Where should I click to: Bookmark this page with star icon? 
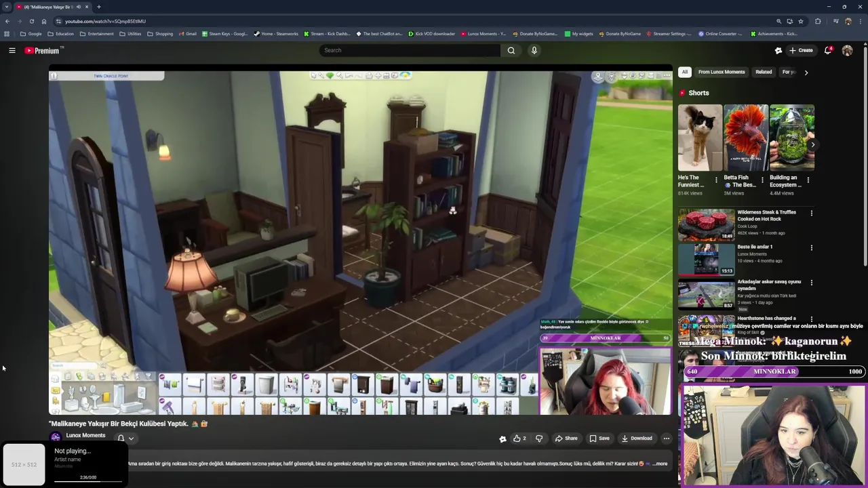(801, 21)
